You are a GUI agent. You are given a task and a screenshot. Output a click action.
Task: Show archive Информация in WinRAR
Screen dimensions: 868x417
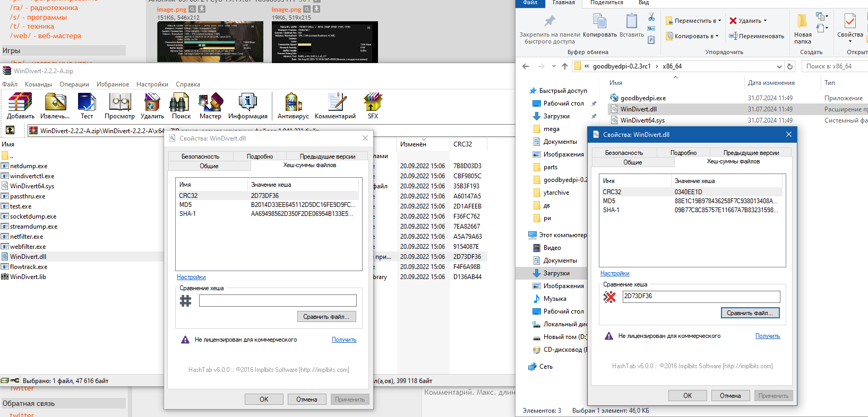[x=248, y=106]
